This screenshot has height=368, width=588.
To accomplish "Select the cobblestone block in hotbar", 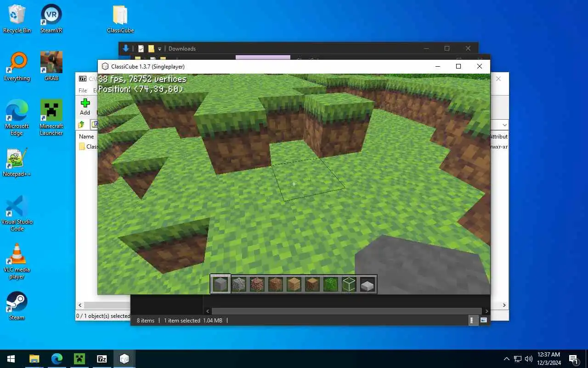I will point(239,284).
